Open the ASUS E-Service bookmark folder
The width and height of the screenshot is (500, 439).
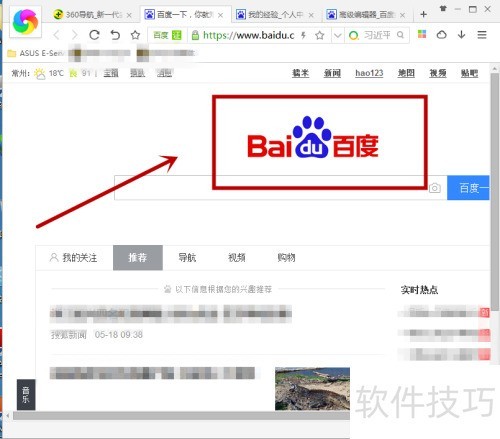click(x=35, y=53)
